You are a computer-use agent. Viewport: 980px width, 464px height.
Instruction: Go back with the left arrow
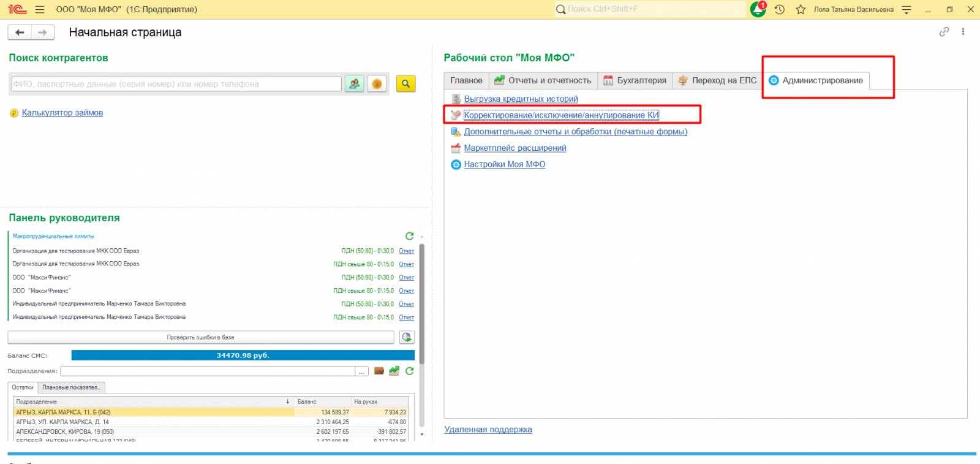coord(20,32)
